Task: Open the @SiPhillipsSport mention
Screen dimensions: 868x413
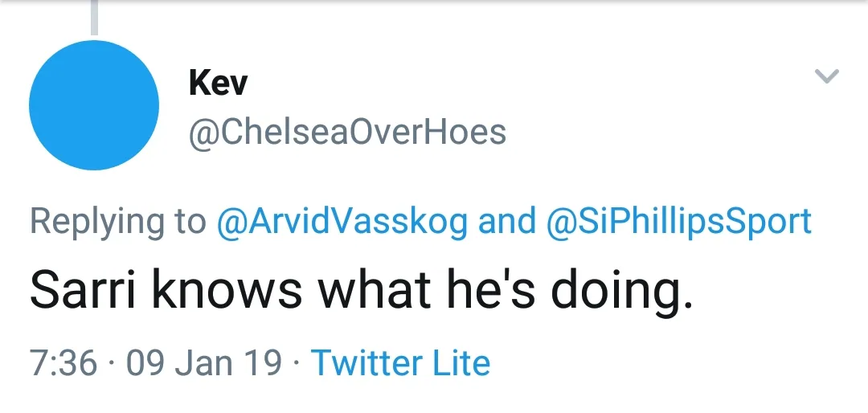Action: click(x=678, y=222)
